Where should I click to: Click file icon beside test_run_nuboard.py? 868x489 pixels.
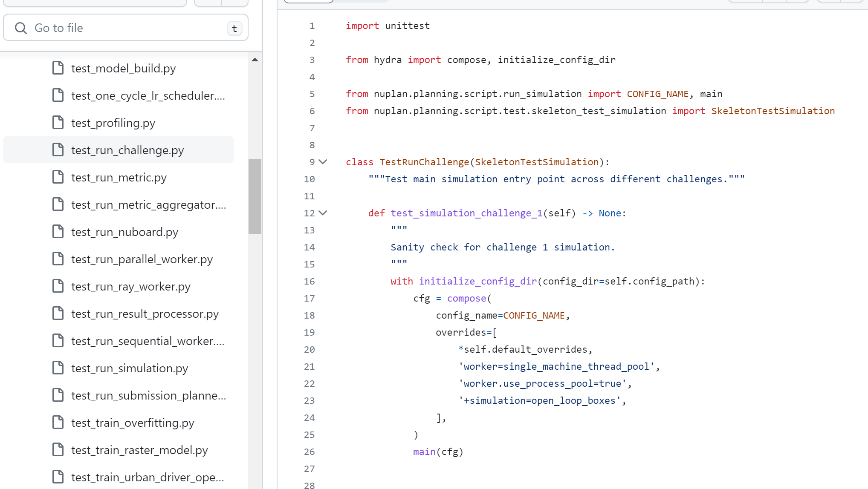tap(58, 232)
